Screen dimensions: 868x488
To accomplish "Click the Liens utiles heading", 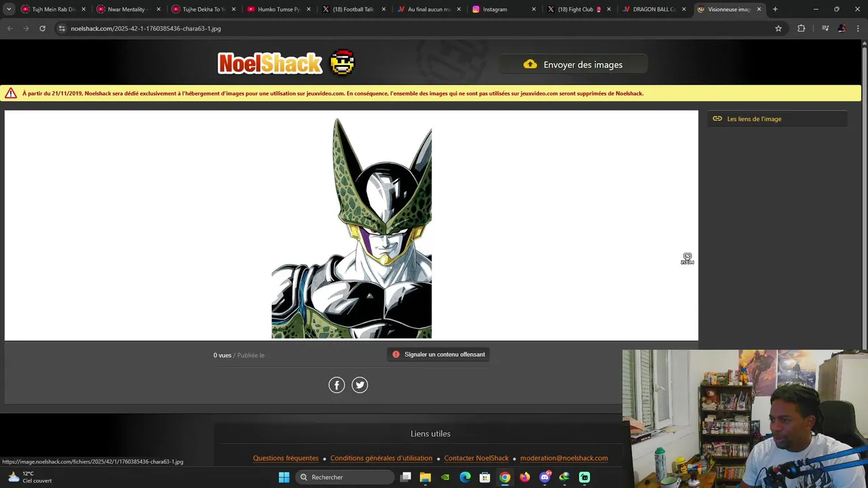I will [x=431, y=434].
